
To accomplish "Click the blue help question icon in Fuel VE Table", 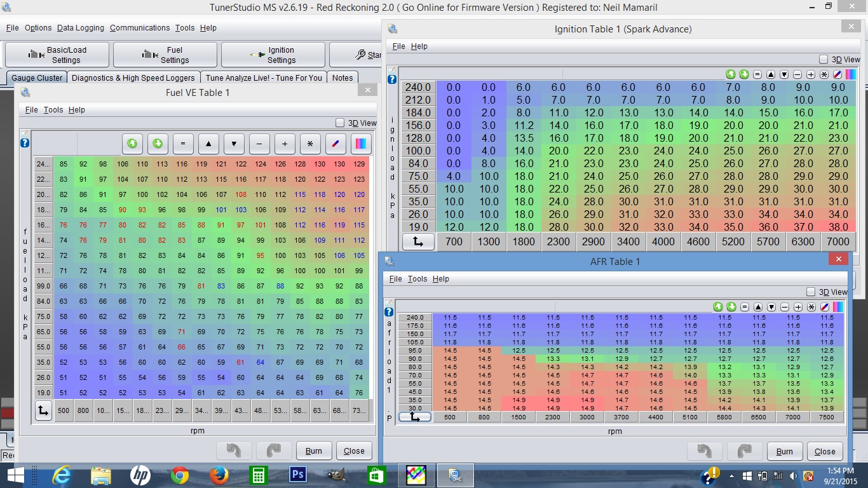I will tap(25, 143).
